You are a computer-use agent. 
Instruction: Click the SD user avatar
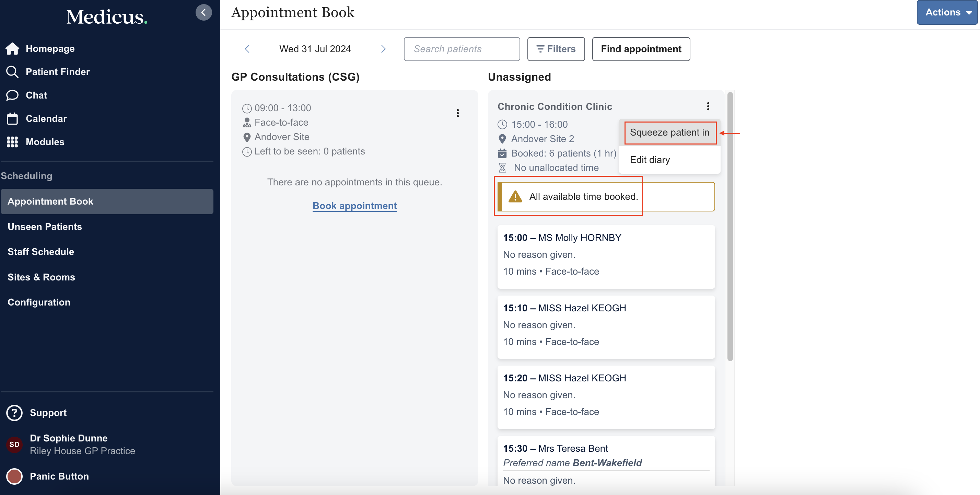click(x=14, y=445)
